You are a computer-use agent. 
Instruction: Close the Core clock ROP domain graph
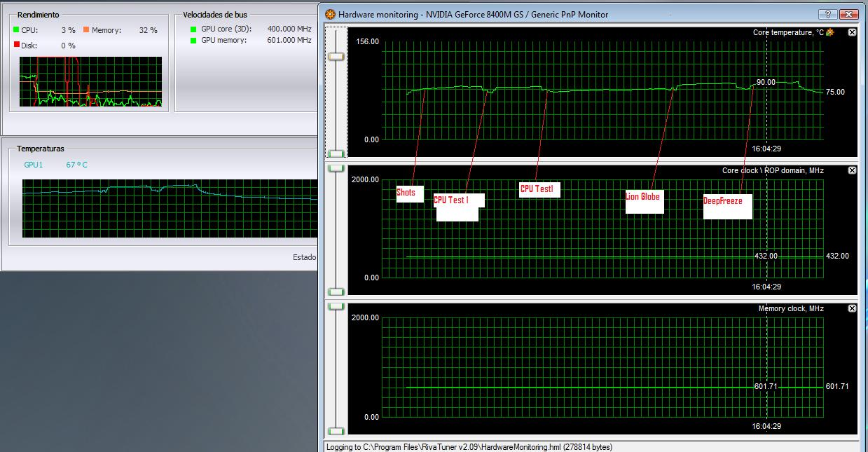852,170
